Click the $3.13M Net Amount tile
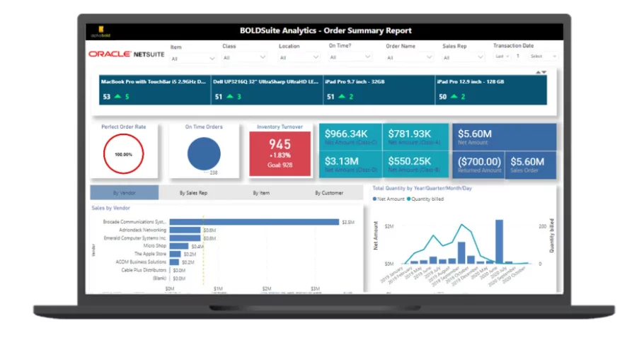 350,165
